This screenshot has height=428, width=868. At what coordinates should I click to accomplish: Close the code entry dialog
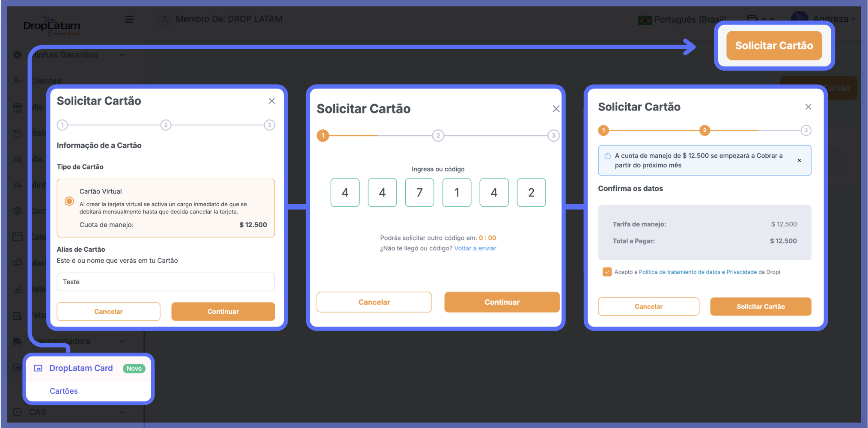(556, 109)
